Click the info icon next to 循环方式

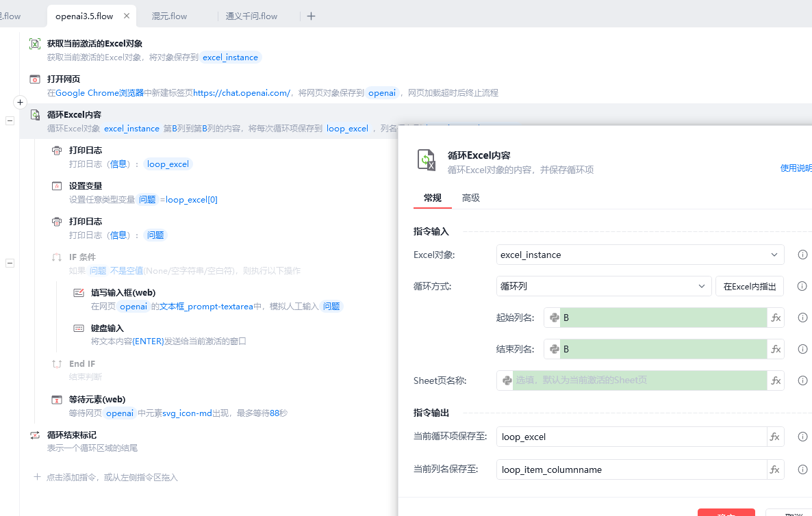[x=802, y=286]
